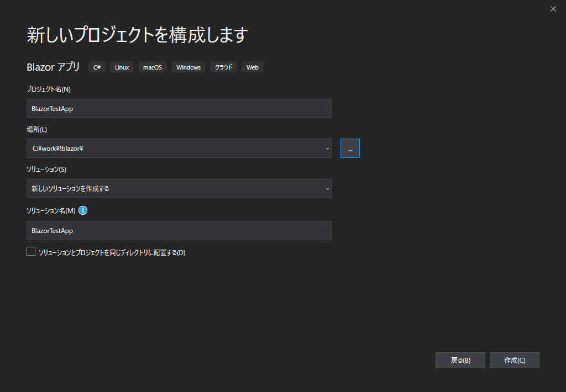Expand the solution options dropdown

tap(327, 189)
